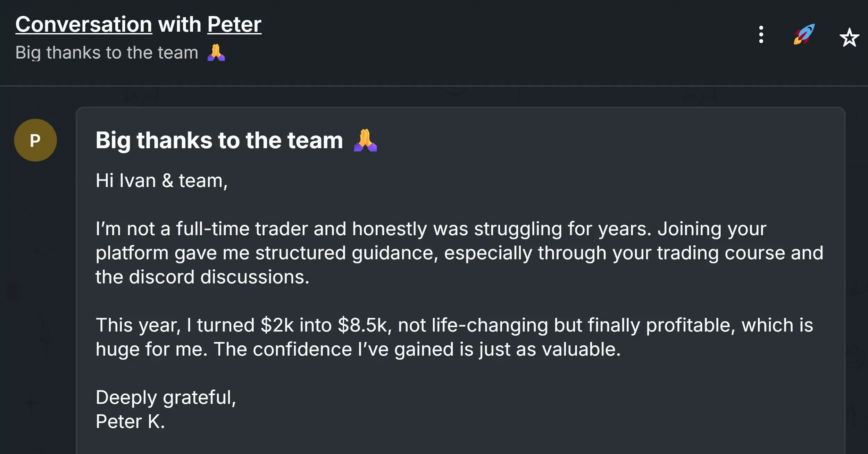This screenshot has width=868, height=454.
Task: Click the "$8.5k" amount in the message
Action: [365, 325]
